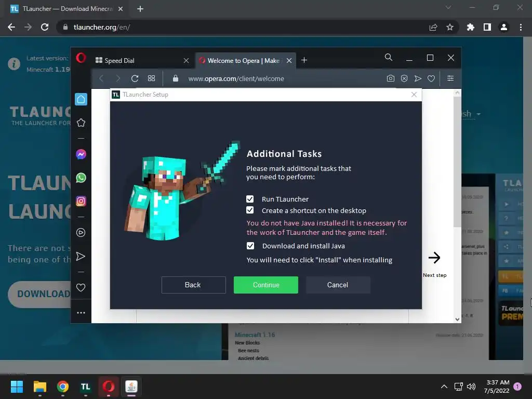Switch to Chrome in the taskbar
Image resolution: width=532 pixels, height=399 pixels.
(63, 387)
